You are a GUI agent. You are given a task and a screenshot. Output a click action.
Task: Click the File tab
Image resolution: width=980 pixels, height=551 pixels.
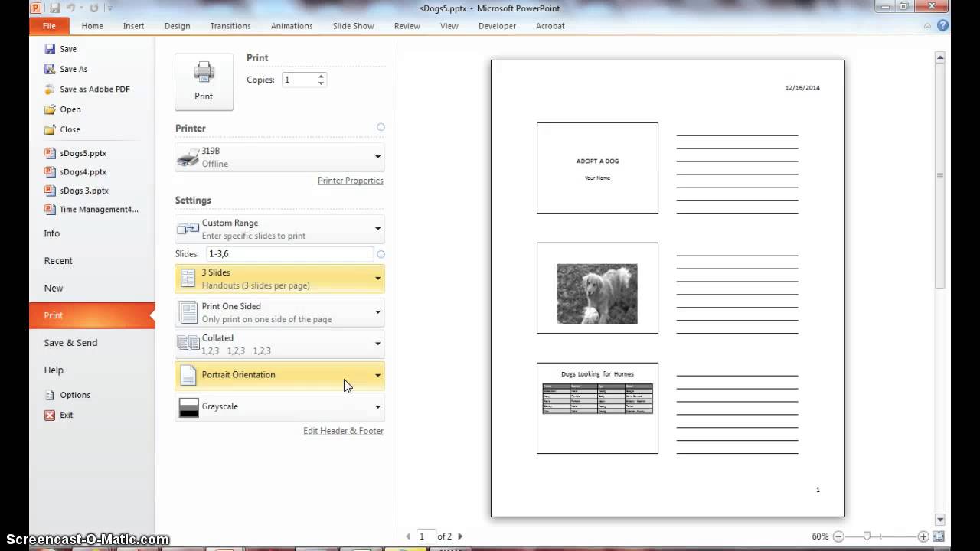[49, 26]
